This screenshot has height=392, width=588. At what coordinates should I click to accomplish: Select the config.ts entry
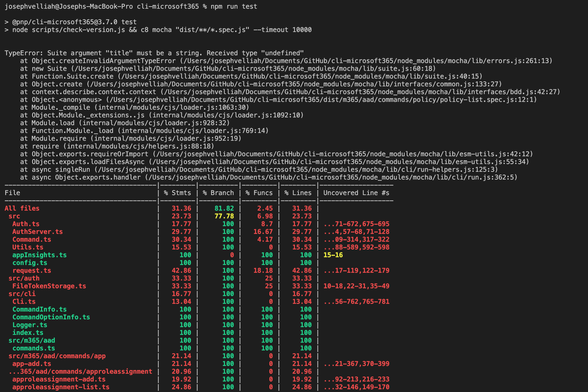tap(30, 263)
